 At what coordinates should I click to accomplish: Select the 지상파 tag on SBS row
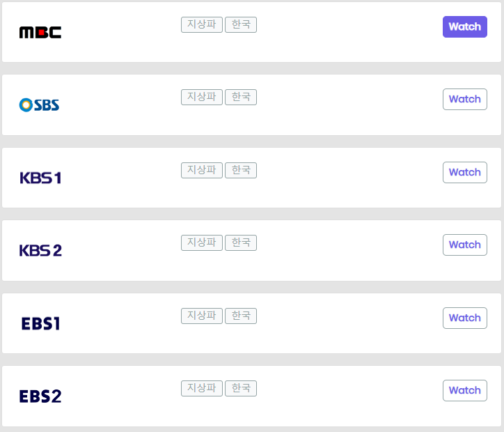point(202,98)
